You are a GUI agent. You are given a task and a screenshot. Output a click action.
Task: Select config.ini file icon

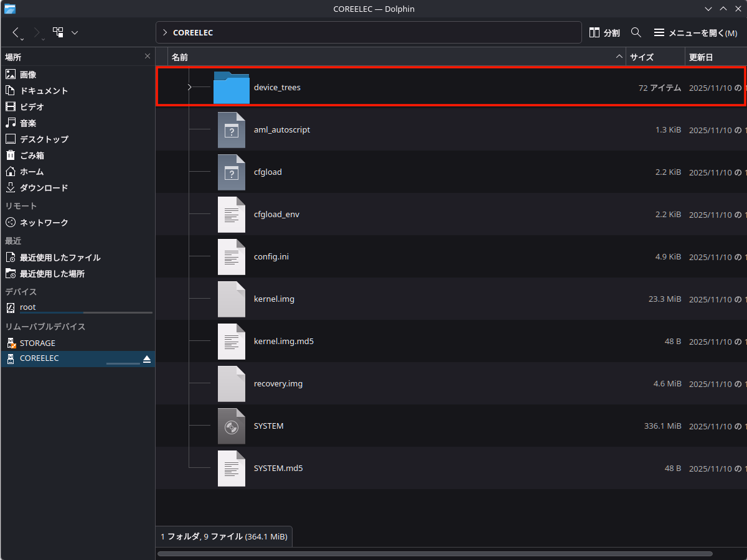click(232, 256)
